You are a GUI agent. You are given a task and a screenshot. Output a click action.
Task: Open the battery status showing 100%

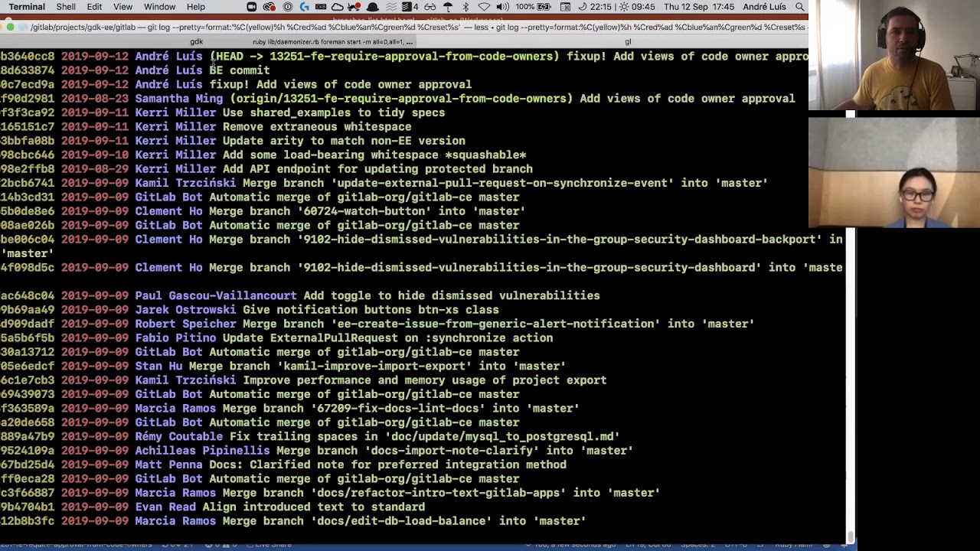tap(534, 7)
